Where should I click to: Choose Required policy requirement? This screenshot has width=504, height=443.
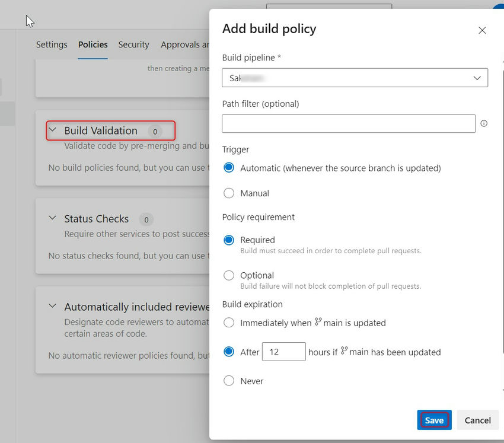229,240
